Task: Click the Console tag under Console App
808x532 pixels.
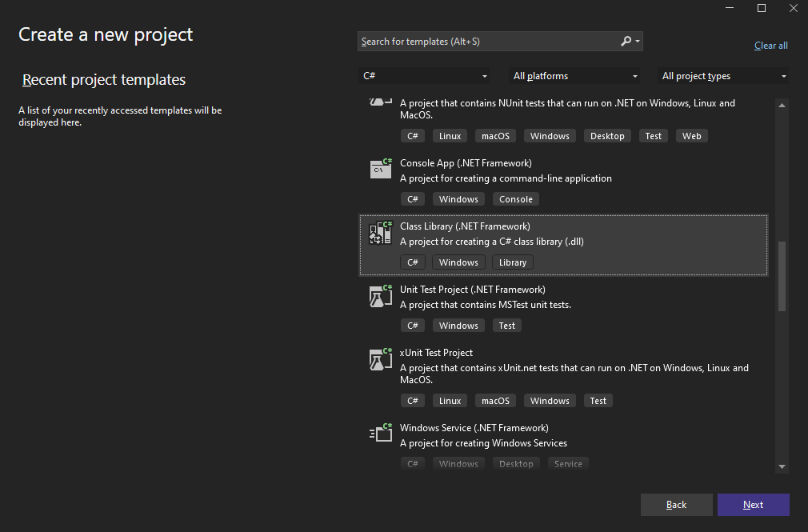Action: tap(516, 199)
